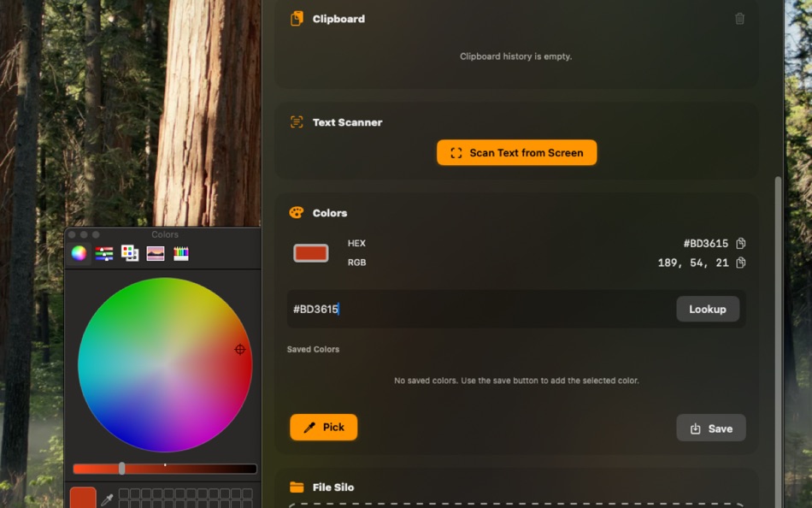Screen dimensions: 812x508
Task: Click the red color preview swatch
Action: point(311,253)
